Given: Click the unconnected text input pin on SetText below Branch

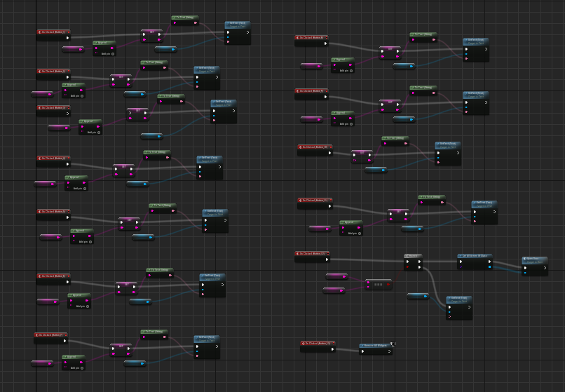Looking at the screenshot, I should (x=450, y=317).
